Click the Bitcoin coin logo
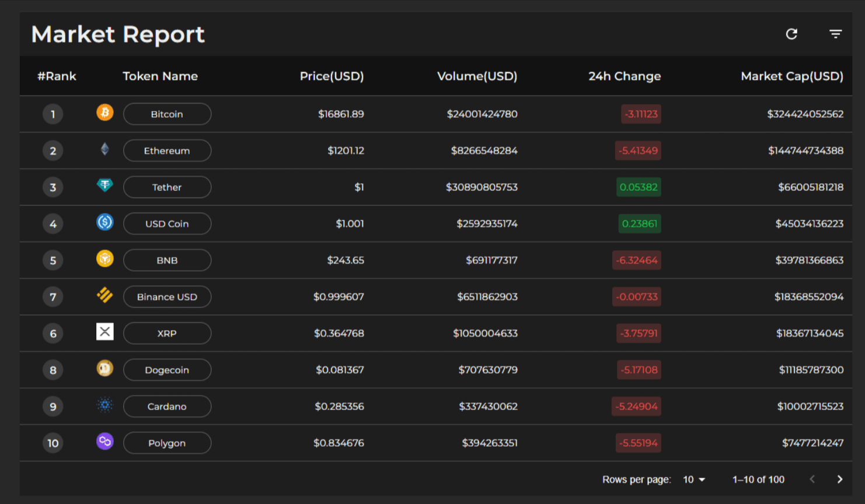 click(x=105, y=113)
